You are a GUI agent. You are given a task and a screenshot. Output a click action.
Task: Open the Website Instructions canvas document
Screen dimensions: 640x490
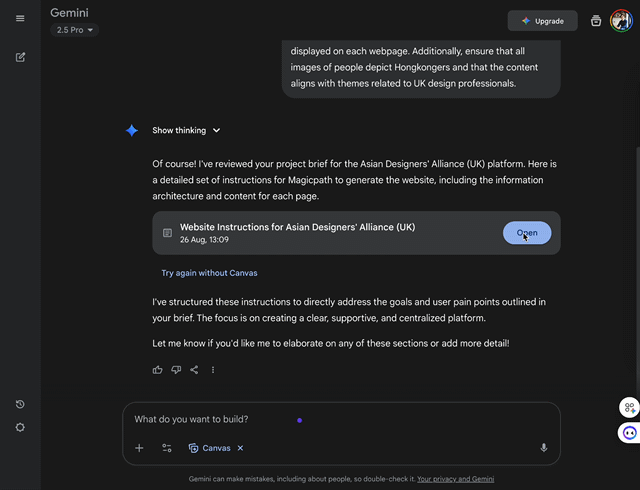(x=527, y=233)
